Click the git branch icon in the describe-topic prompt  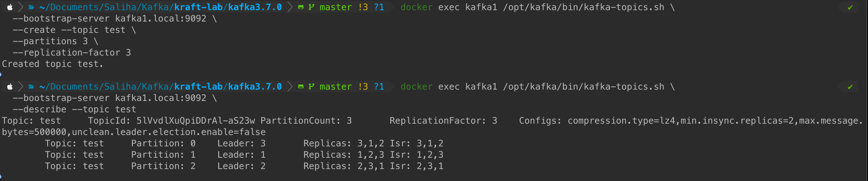pos(311,87)
